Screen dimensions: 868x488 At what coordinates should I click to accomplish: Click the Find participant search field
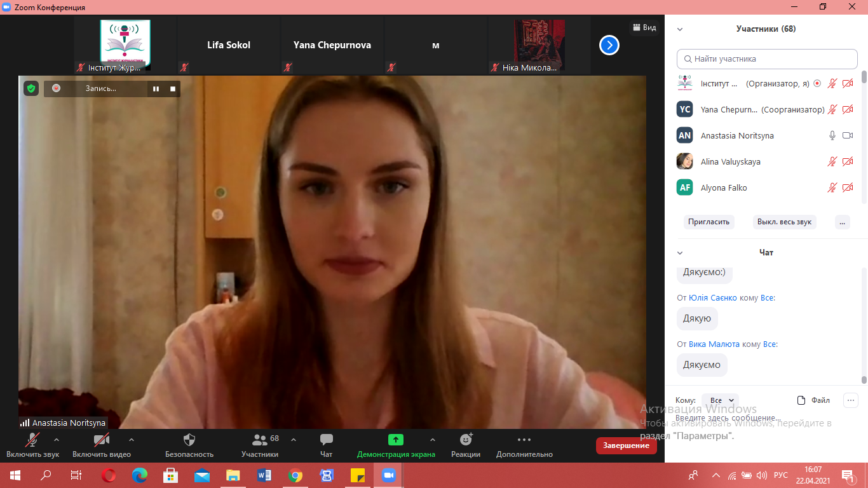[767, 59]
